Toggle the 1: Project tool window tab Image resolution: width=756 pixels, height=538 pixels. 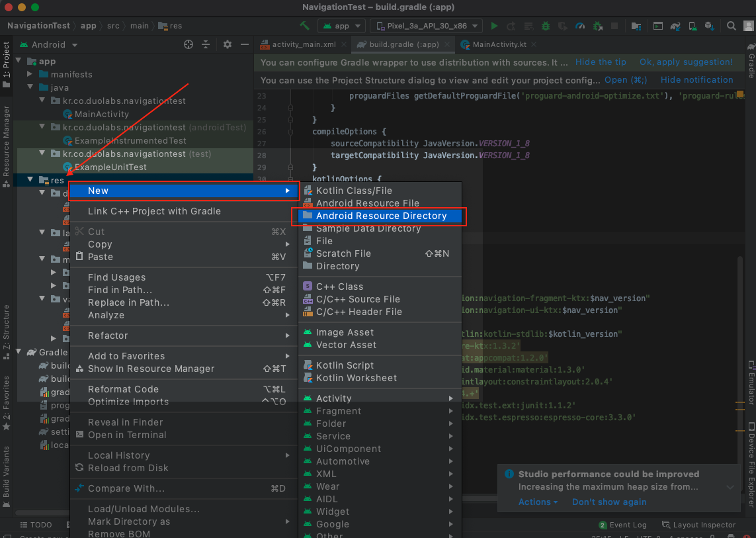[6, 65]
